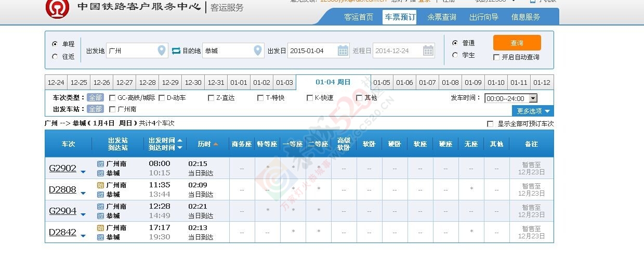Screen dimensions: 644x280
Task: Select 单程 one-way radio button
Action: (x=55, y=44)
